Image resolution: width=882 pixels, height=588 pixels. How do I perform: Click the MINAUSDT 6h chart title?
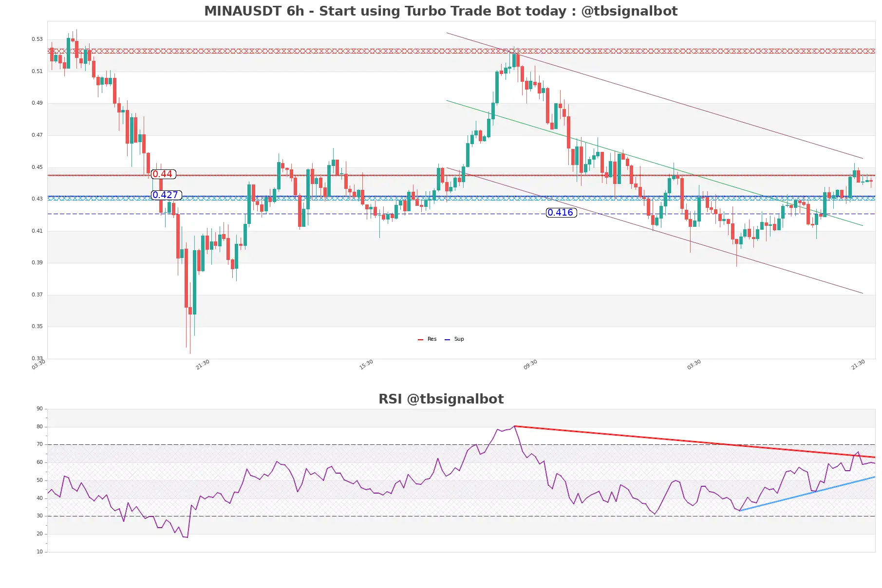[441, 11]
